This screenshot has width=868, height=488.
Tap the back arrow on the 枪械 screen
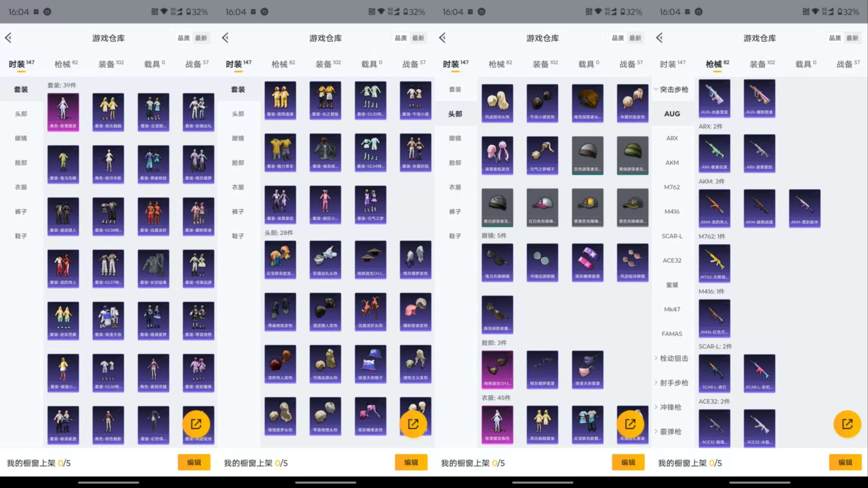(x=660, y=38)
